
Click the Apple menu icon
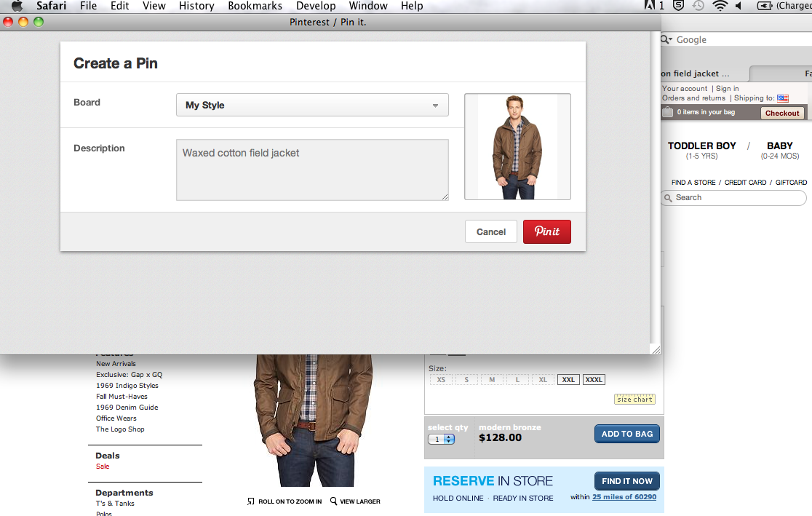17,7
